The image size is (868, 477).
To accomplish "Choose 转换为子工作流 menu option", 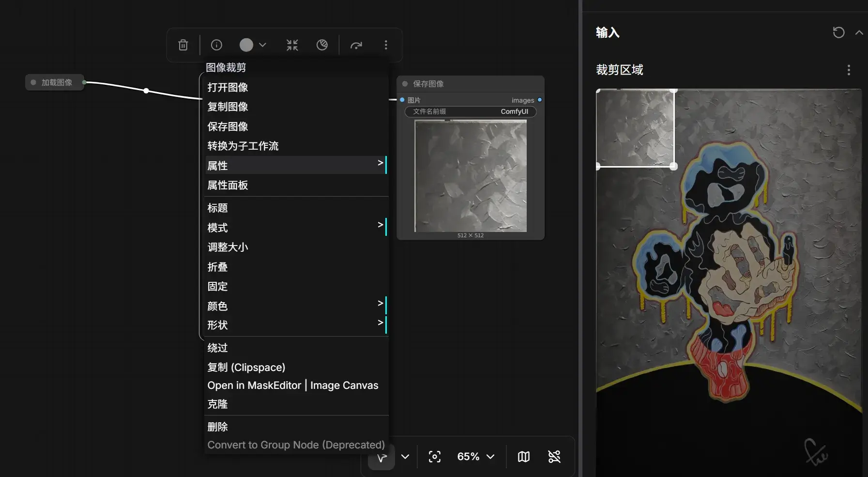I will (296, 146).
